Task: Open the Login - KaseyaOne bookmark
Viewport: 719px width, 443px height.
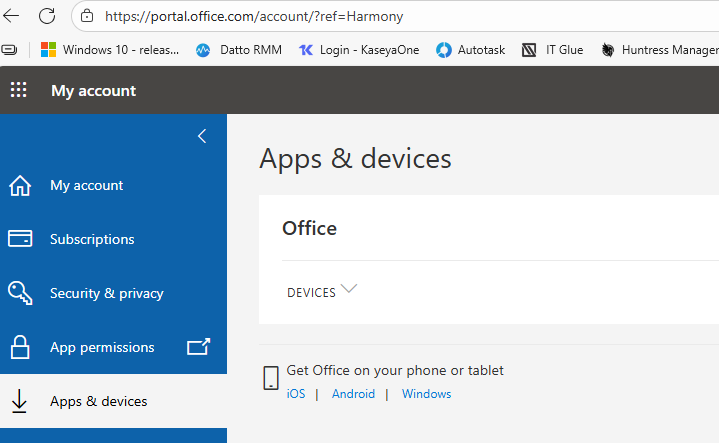Action: pos(359,50)
